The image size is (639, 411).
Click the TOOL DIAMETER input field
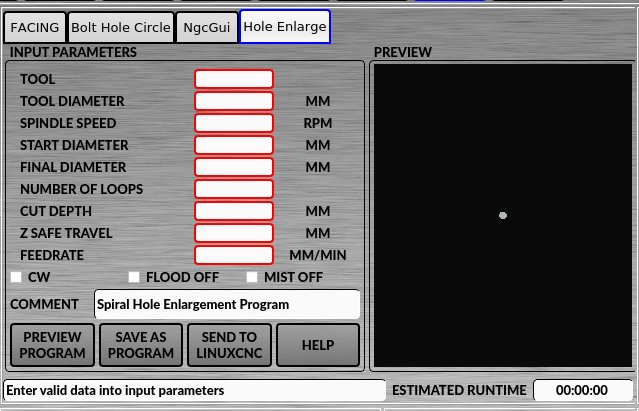coord(234,101)
